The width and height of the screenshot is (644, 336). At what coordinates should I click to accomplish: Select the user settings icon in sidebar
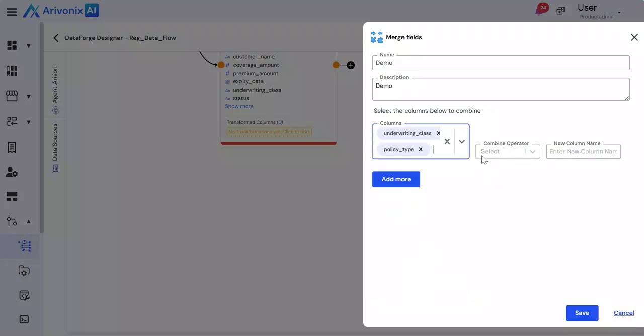[x=12, y=173]
